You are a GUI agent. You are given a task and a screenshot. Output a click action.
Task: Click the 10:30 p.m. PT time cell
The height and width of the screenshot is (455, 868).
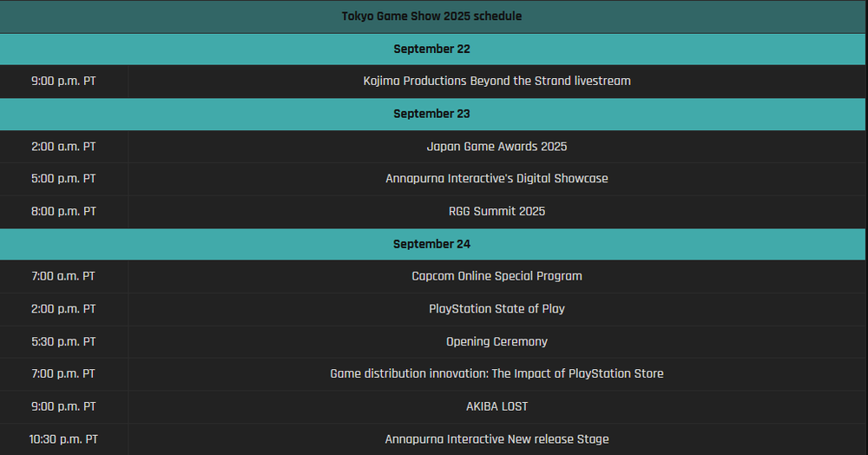click(x=63, y=439)
